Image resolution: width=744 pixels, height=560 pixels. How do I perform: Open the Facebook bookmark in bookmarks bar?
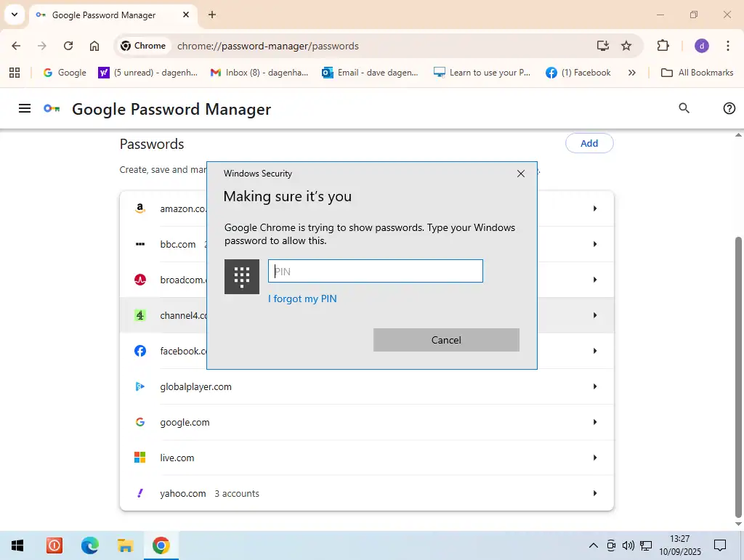(x=578, y=73)
